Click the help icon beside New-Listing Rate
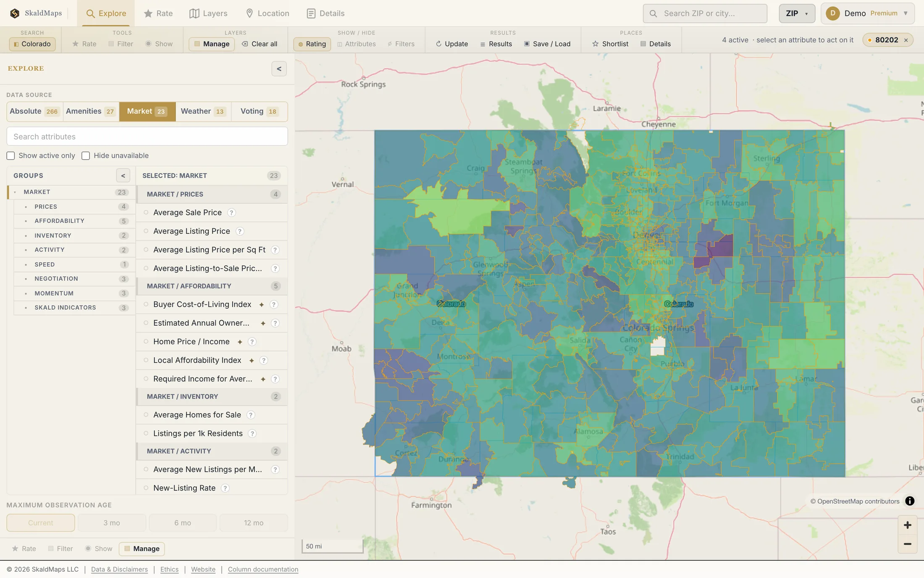Image resolution: width=924 pixels, height=578 pixels. [x=225, y=488]
